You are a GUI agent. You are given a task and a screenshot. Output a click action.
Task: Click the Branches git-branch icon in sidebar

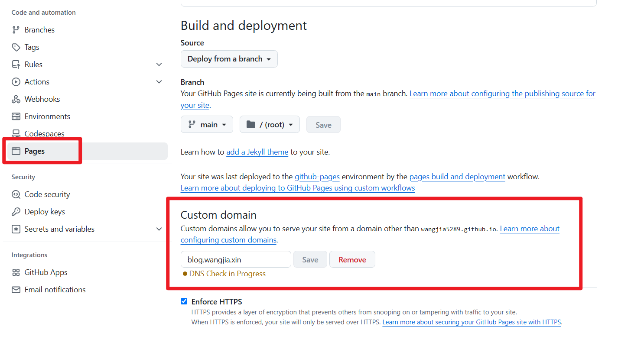(x=16, y=30)
